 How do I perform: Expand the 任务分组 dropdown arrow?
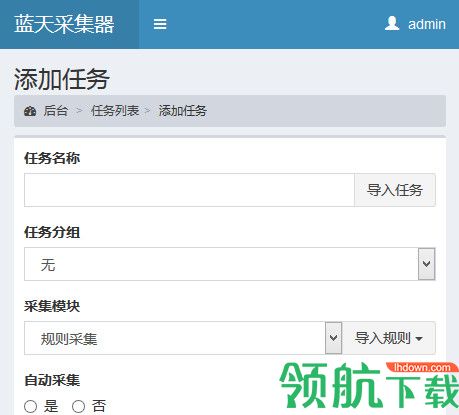click(427, 264)
